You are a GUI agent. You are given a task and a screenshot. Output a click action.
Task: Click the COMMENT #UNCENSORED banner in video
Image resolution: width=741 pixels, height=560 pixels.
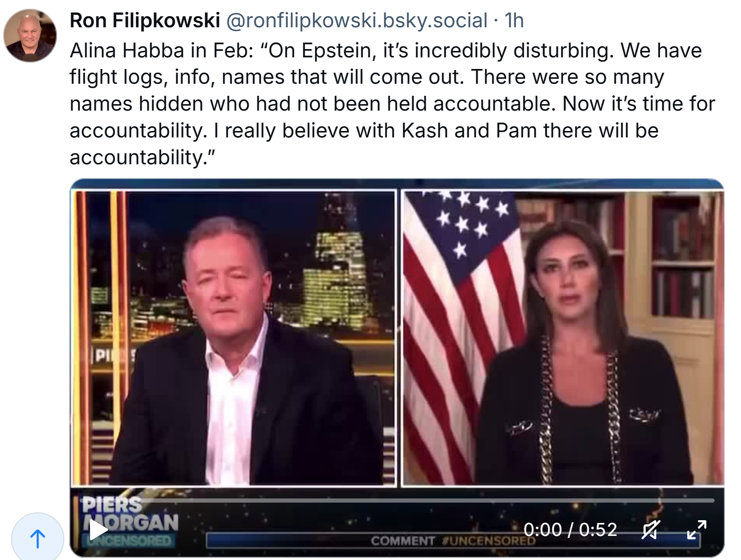[453, 541]
